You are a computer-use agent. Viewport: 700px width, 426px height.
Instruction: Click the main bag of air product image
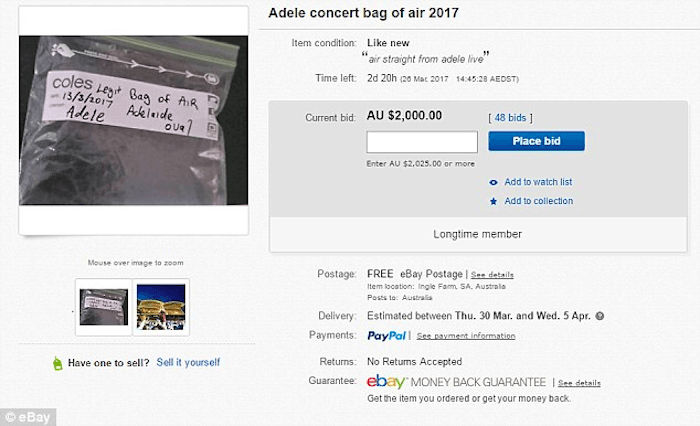133,120
